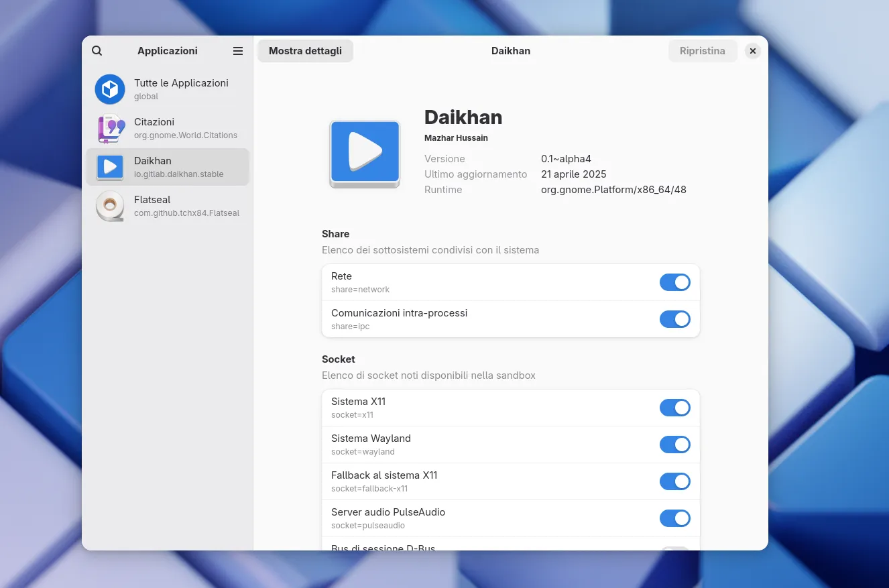Image resolution: width=889 pixels, height=588 pixels.
Task: Click the search magnifier icon in sidebar
Action: (x=97, y=51)
